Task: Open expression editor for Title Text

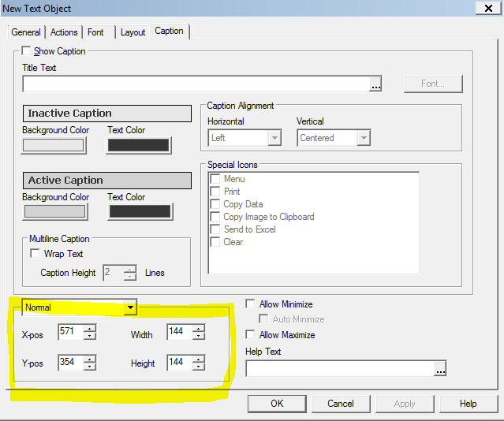Action: pos(375,84)
